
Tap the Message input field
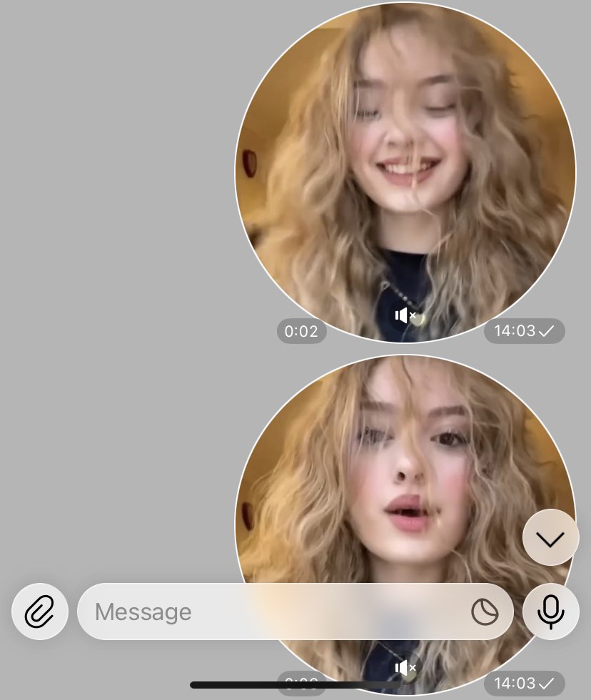pyautogui.click(x=295, y=611)
